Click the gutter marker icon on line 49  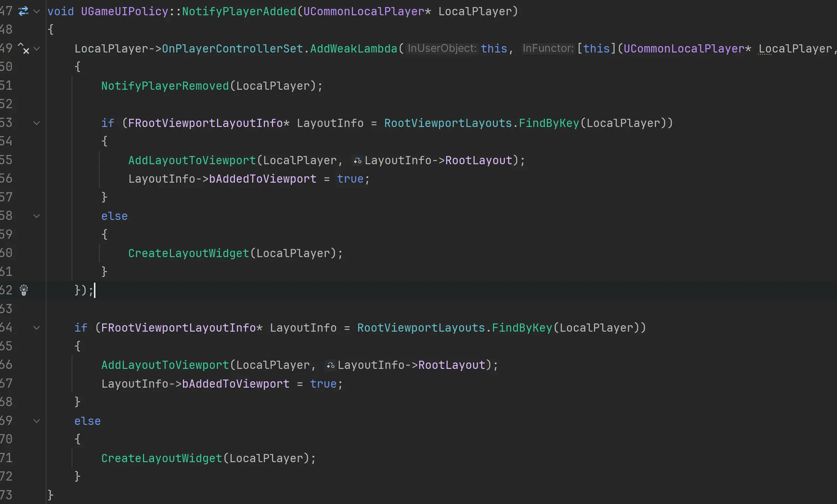(23, 49)
